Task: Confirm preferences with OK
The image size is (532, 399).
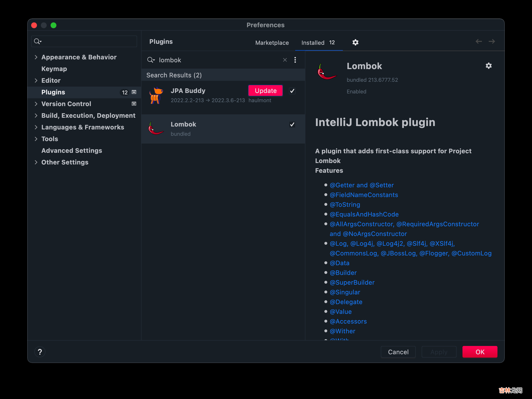Action: (x=480, y=352)
